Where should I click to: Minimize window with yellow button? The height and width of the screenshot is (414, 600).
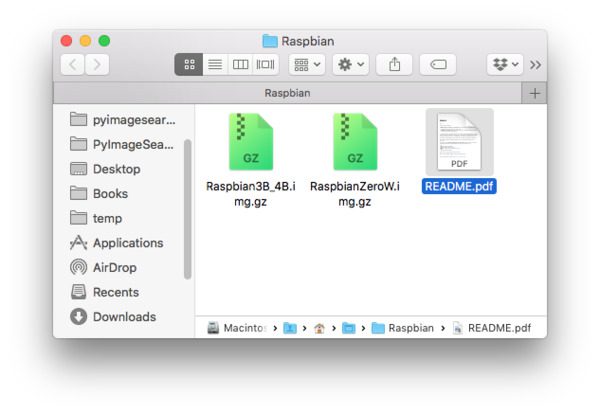click(85, 41)
